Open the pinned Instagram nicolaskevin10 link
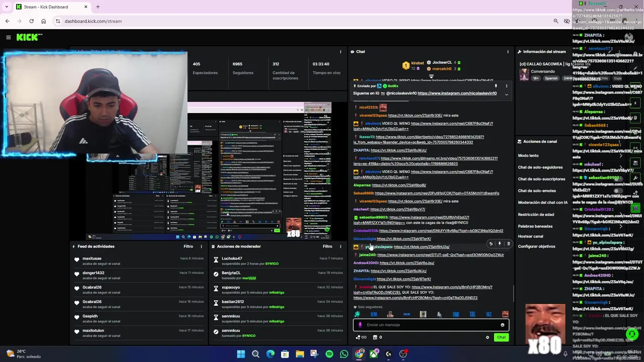This screenshot has height=362, width=644. [x=457, y=94]
